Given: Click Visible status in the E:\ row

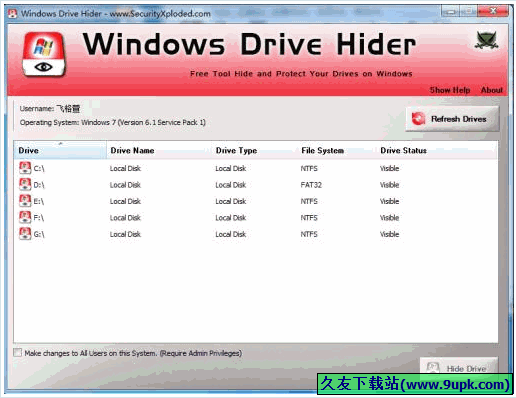Looking at the screenshot, I should pos(389,201).
